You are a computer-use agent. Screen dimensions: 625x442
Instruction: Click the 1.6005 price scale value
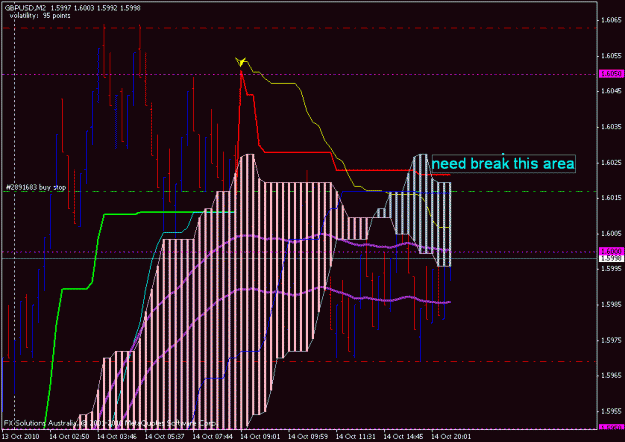[611, 234]
